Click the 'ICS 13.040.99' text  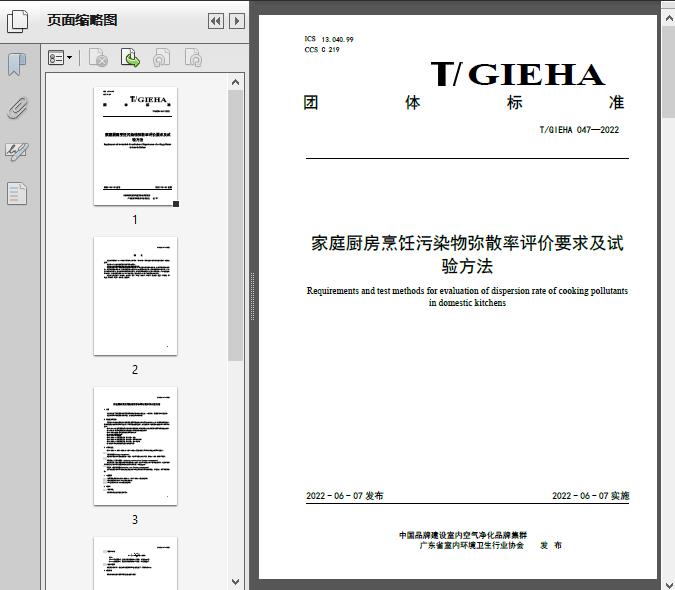click(x=329, y=39)
